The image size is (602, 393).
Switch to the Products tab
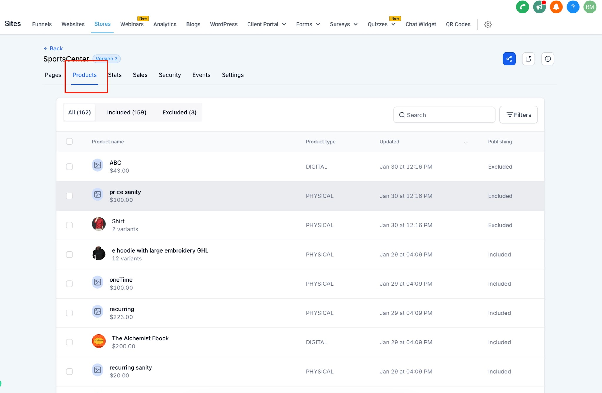(84, 75)
